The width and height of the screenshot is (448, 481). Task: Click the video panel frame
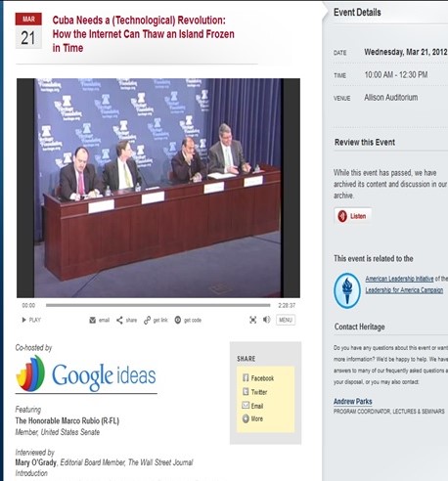tap(158, 188)
